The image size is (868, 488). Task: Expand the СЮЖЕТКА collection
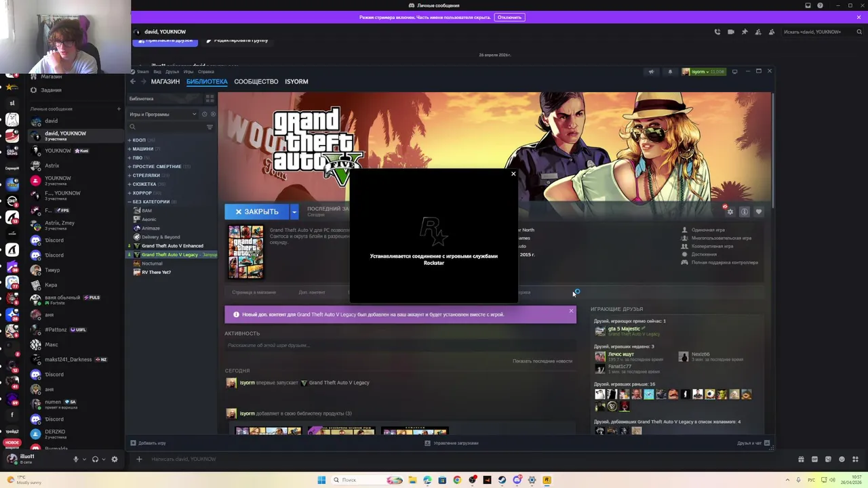[x=130, y=184]
